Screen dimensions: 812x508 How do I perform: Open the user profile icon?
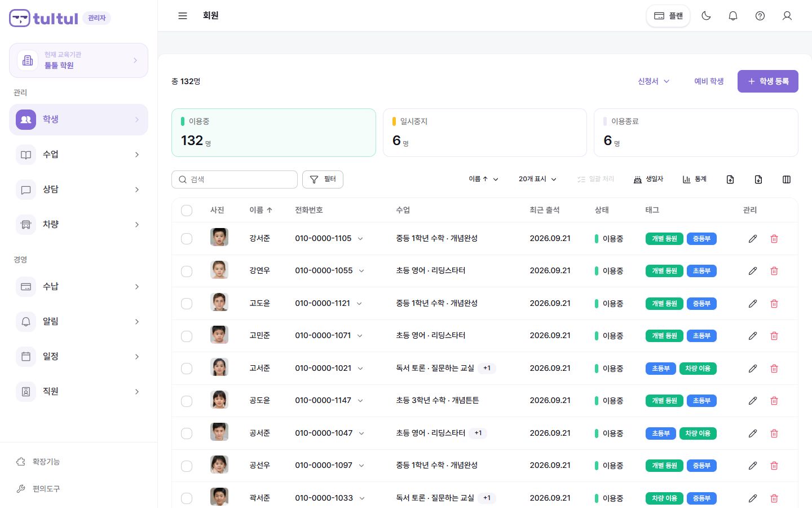[787, 16]
